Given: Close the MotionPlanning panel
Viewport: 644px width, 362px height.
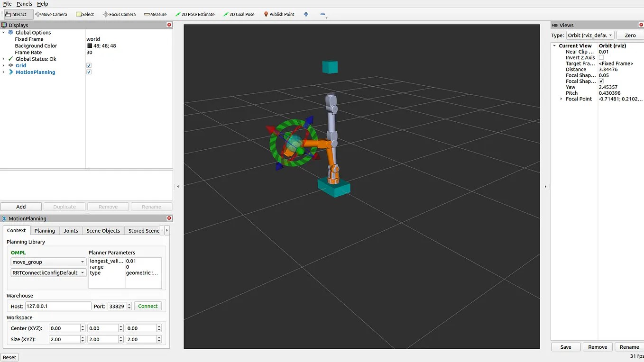Looking at the screenshot, I should click(169, 218).
